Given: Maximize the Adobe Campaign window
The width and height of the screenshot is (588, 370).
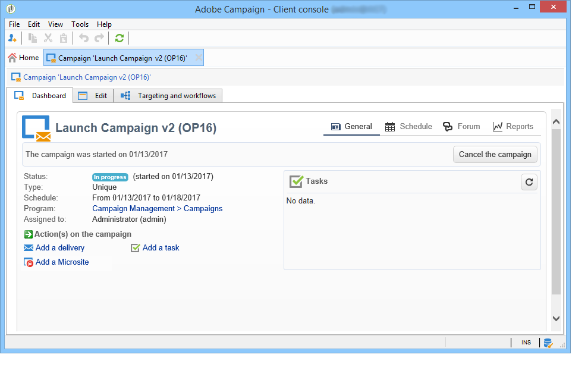Looking at the screenshot, I should 532,7.
